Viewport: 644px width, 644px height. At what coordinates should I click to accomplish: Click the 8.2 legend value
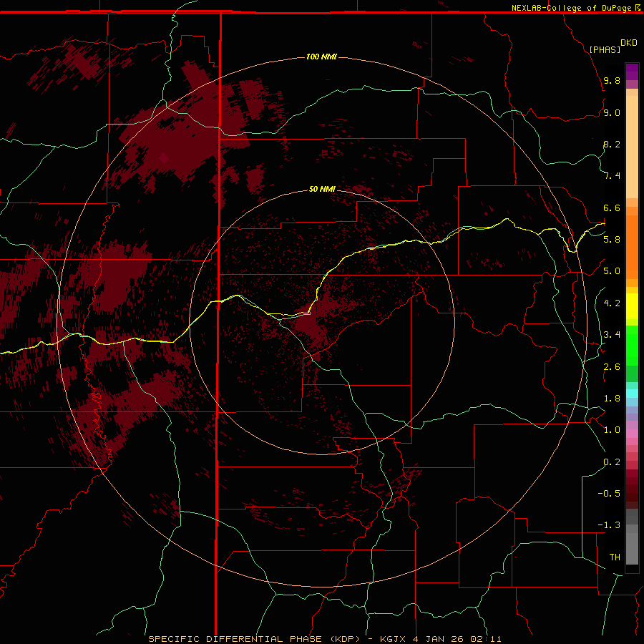coord(612,145)
